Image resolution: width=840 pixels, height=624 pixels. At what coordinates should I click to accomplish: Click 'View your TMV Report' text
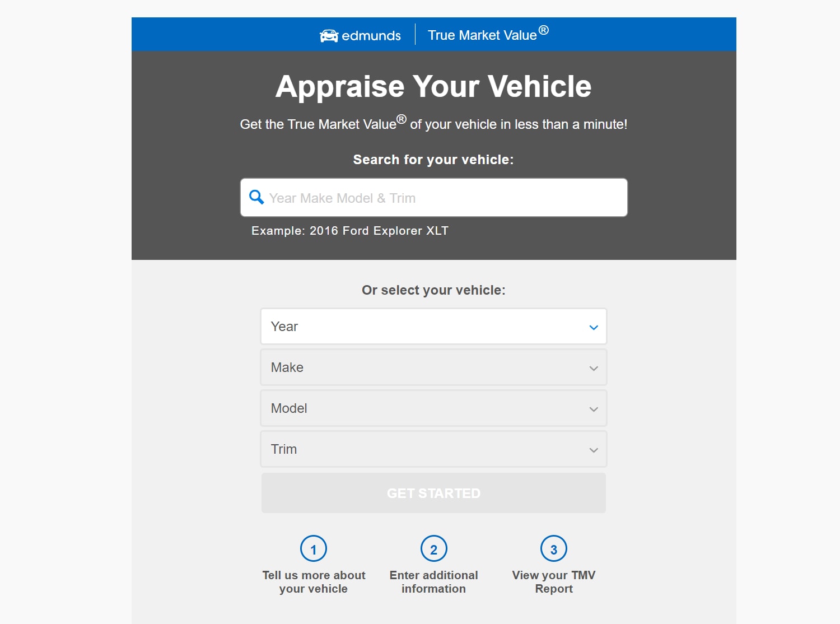tap(554, 582)
